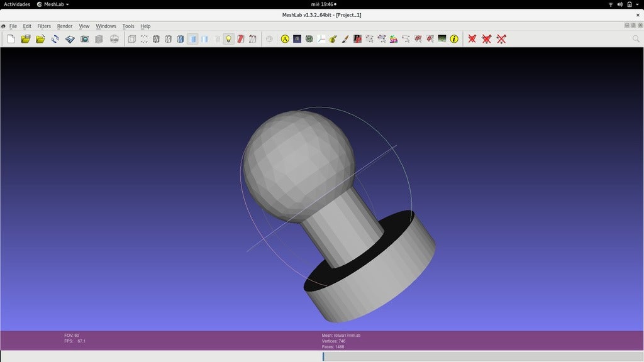This screenshot has height=362, width=644.
Task: Enable Wireframe render mode
Action: click(x=156, y=39)
